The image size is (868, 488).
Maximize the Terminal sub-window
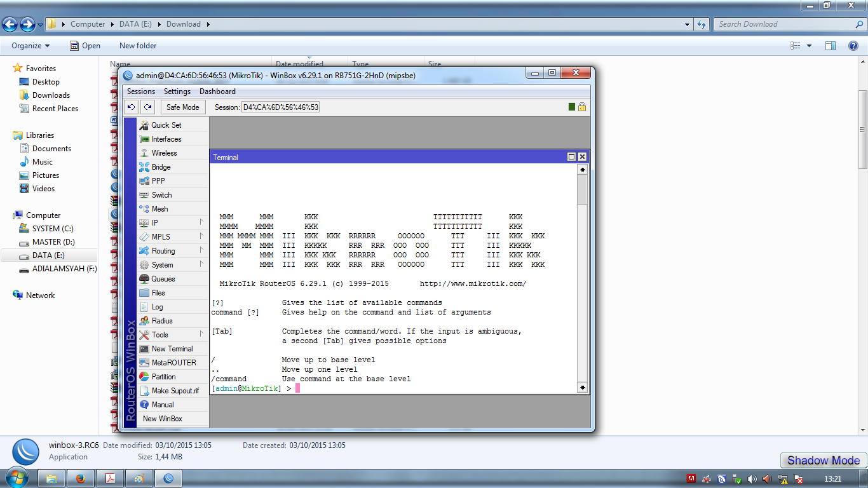[571, 157]
